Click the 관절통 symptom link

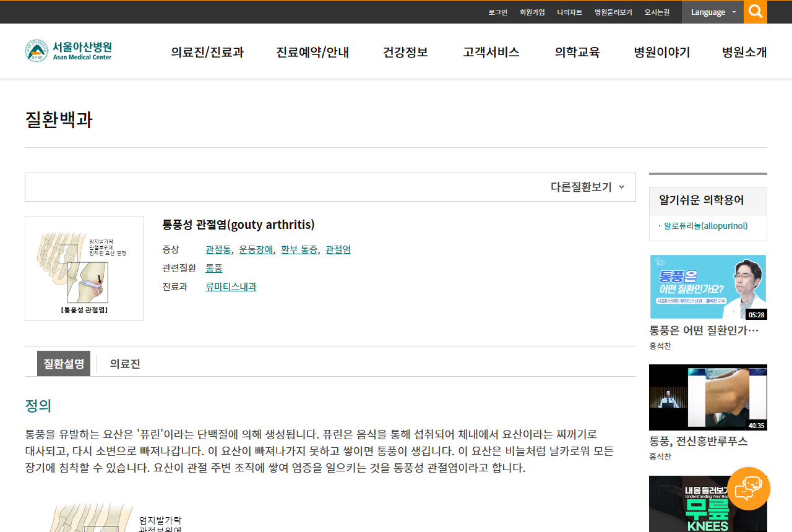click(x=218, y=249)
